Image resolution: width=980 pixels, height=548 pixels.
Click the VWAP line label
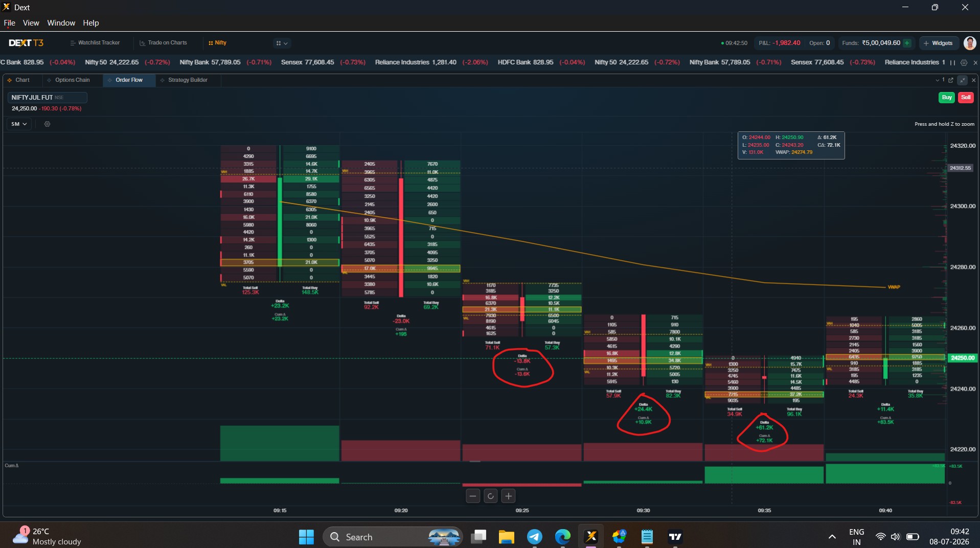pos(894,287)
